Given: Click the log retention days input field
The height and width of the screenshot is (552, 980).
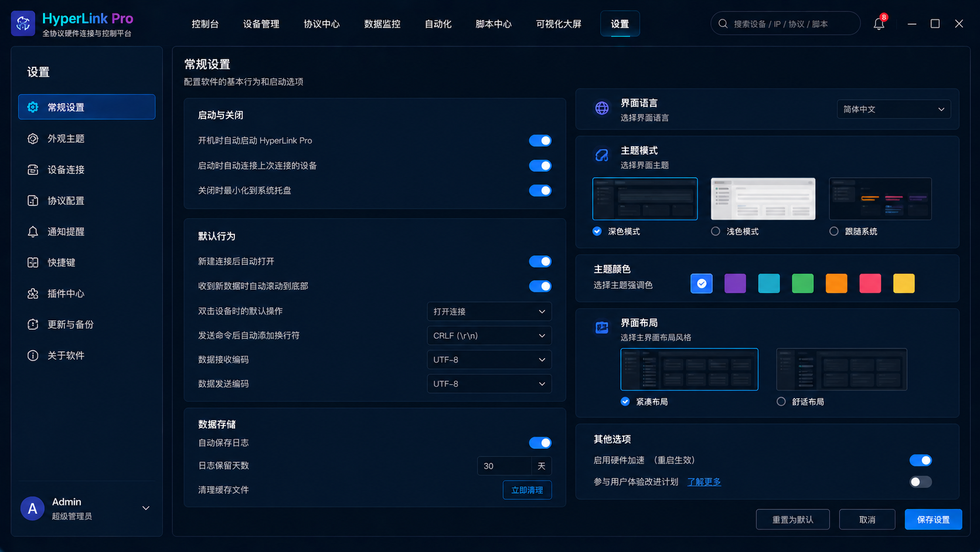Looking at the screenshot, I should [504, 466].
